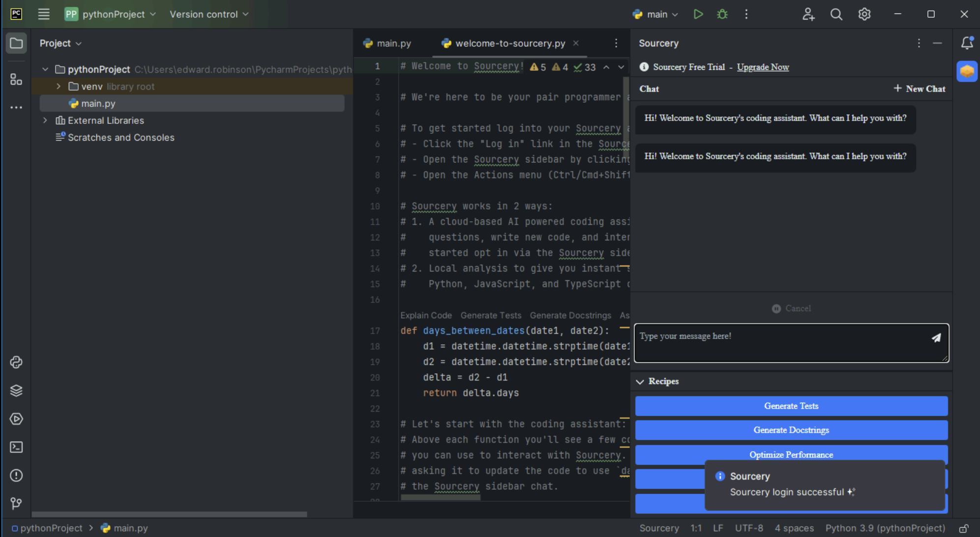The height and width of the screenshot is (537, 980).
Task: Open IDE settings gear
Action: (864, 14)
